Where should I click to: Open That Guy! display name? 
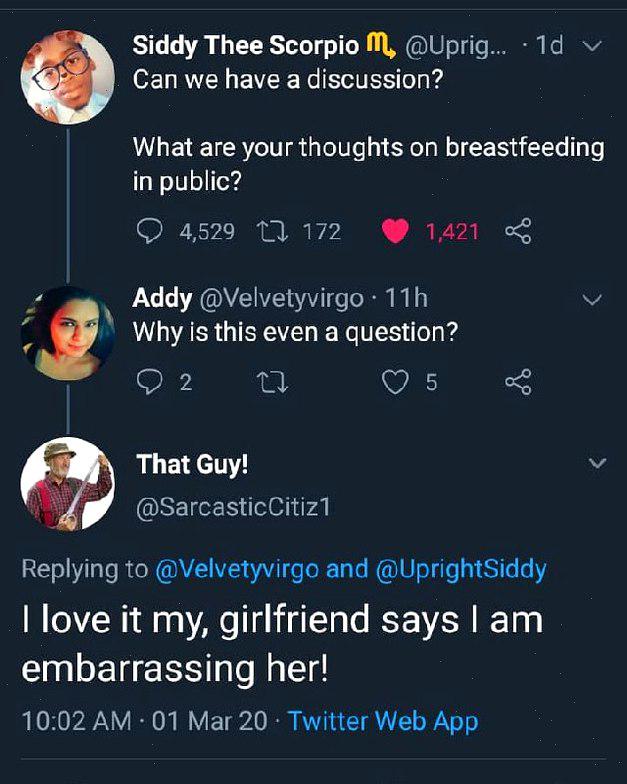[192, 464]
